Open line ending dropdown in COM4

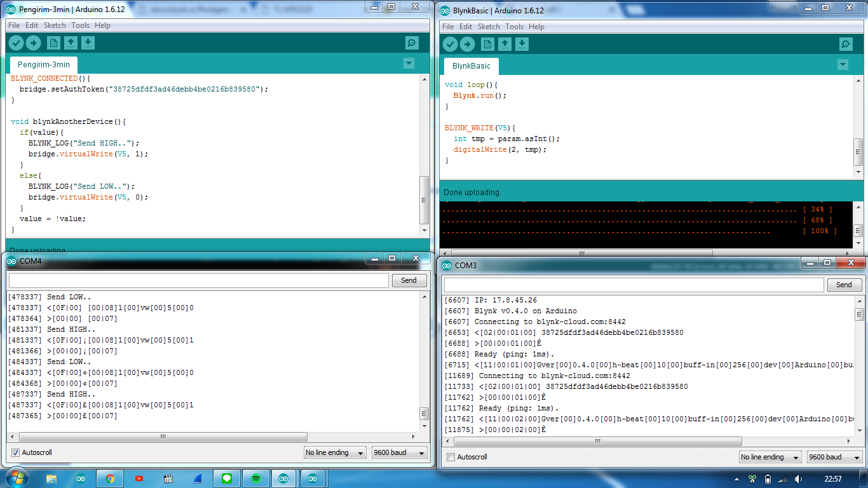(335, 452)
